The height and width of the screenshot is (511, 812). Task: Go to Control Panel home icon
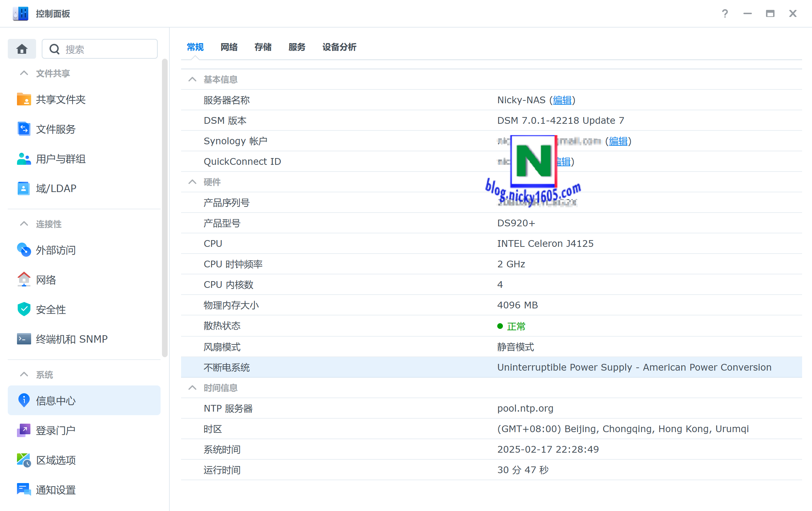point(22,49)
